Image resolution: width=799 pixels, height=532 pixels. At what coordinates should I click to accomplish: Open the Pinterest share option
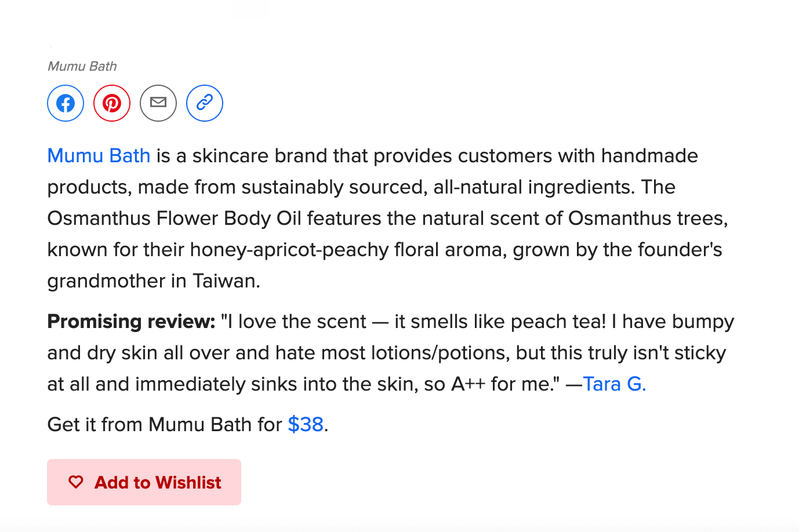pyautogui.click(x=111, y=103)
